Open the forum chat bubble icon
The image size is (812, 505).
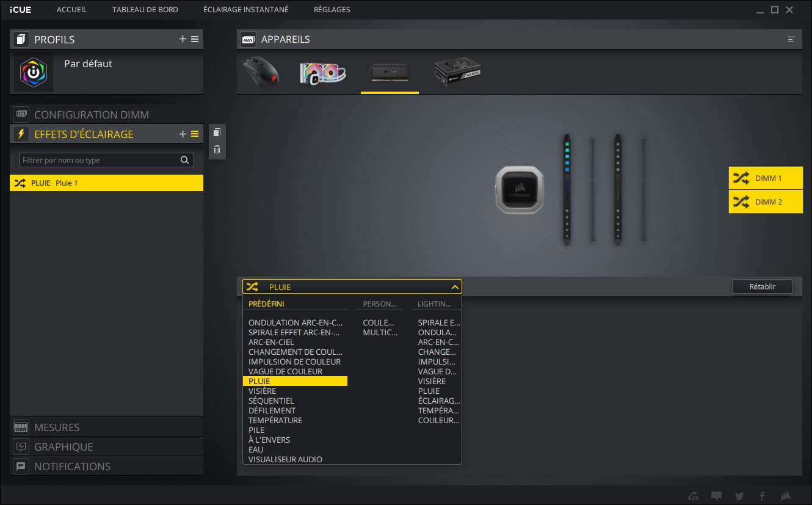click(717, 496)
